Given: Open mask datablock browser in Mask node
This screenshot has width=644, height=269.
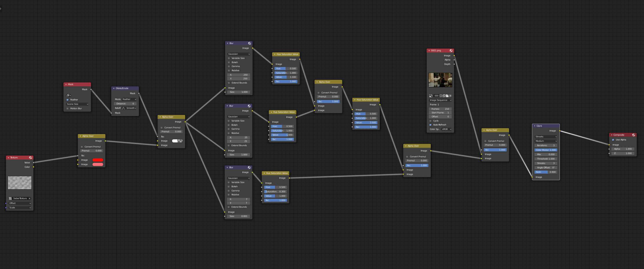Looking at the screenshot, I should [x=69, y=95].
